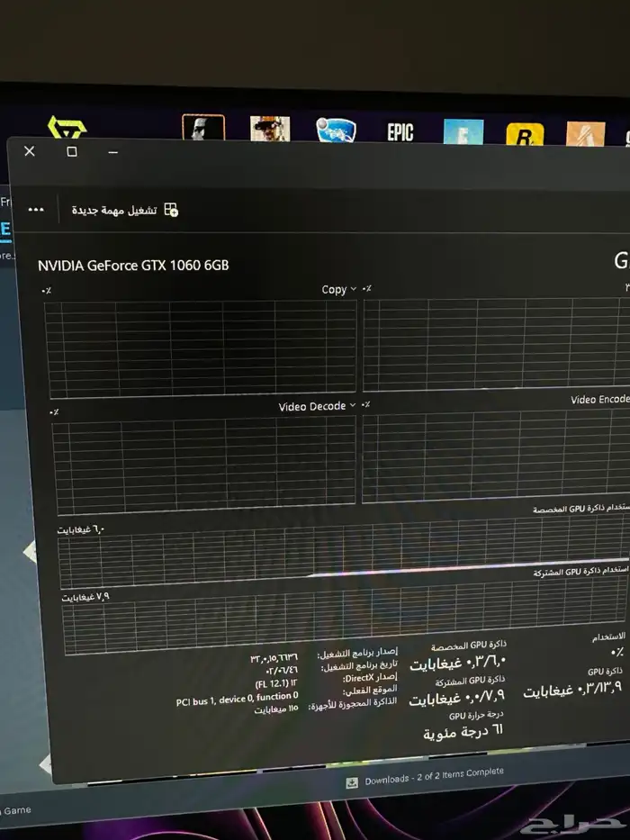Click the Copy engine usage graph
This screenshot has height=840, width=630.
201,348
